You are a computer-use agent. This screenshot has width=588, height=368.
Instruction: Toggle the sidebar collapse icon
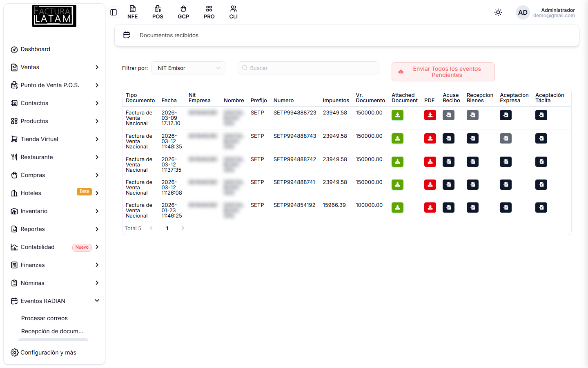tap(114, 12)
